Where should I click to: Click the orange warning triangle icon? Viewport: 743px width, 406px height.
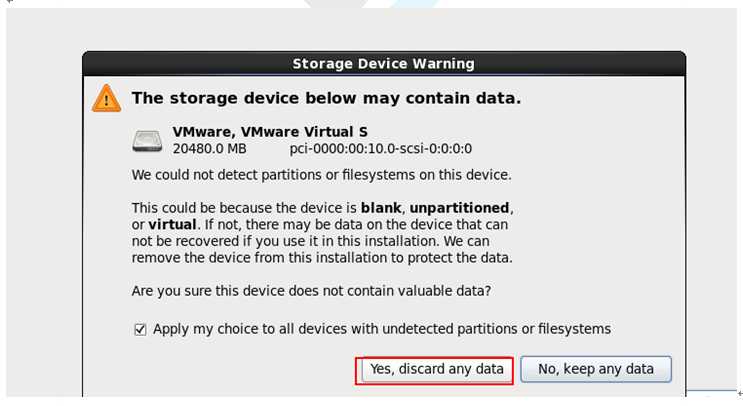pos(107,98)
